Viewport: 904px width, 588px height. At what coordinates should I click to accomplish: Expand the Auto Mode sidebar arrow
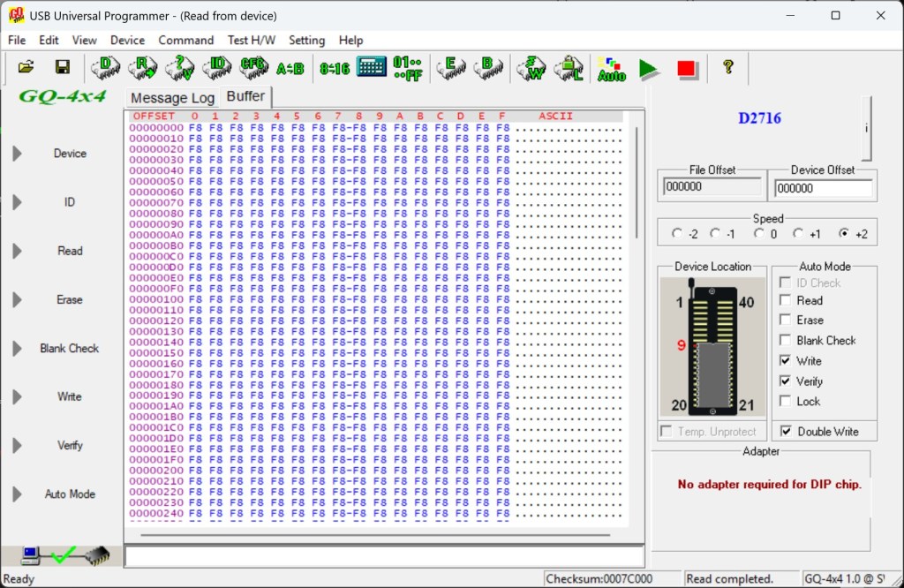point(17,494)
